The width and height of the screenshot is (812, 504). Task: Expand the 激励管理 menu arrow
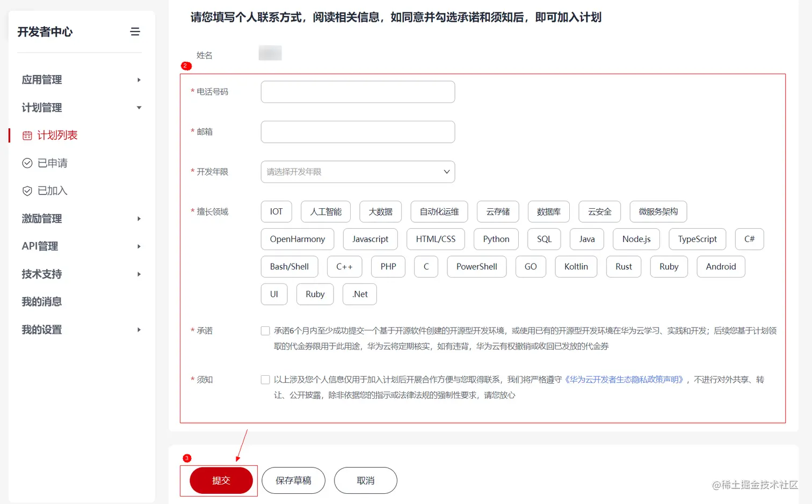139,219
